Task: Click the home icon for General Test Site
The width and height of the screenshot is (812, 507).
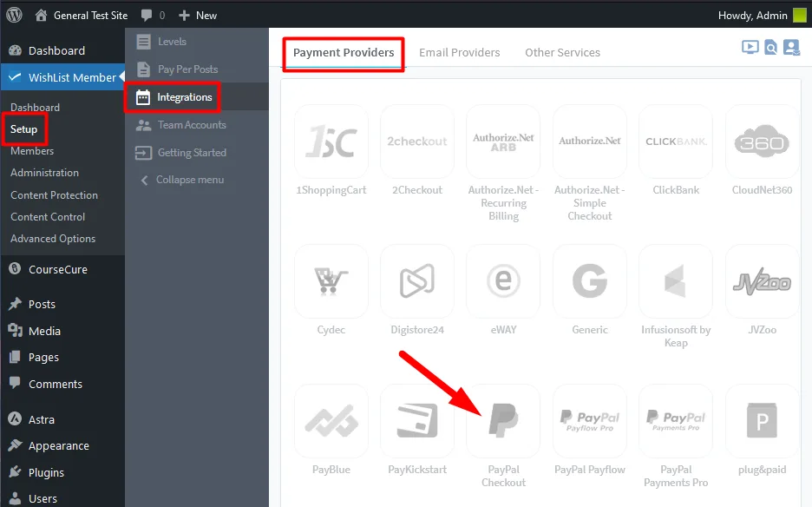Action: click(41, 15)
